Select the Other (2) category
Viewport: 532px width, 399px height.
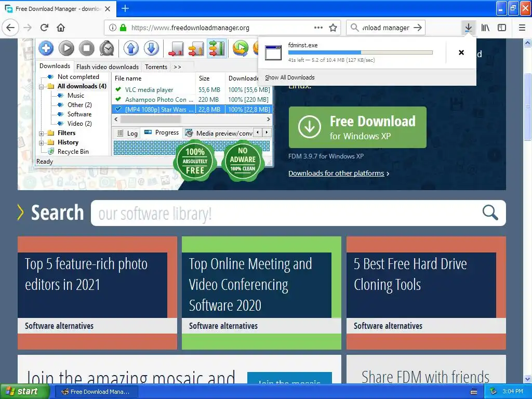point(79,105)
